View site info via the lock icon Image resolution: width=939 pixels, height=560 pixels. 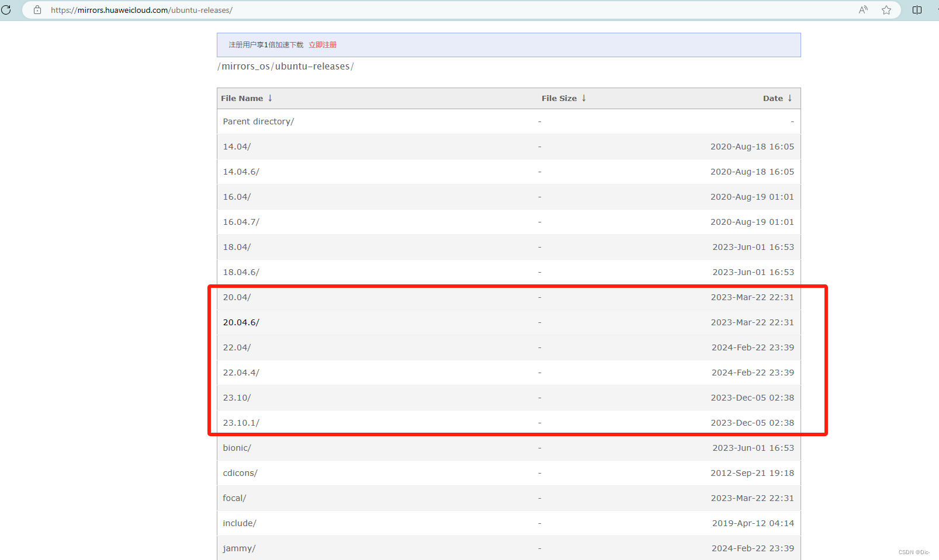(x=37, y=10)
